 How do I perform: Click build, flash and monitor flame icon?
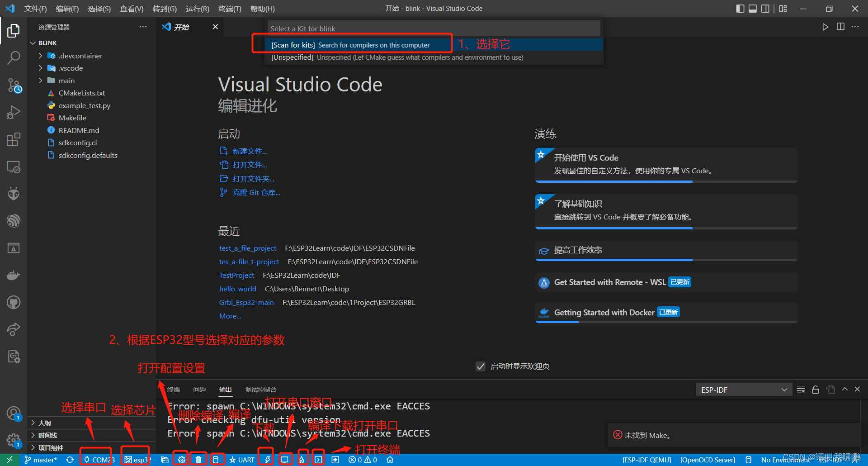tap(302, 460)
